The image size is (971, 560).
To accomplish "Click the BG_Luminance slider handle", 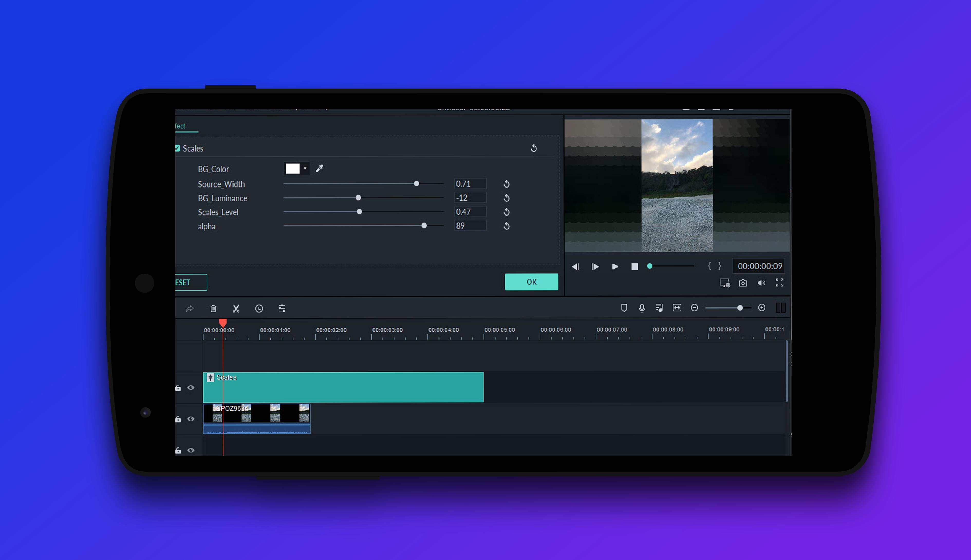I will click(x=358, y=198).
